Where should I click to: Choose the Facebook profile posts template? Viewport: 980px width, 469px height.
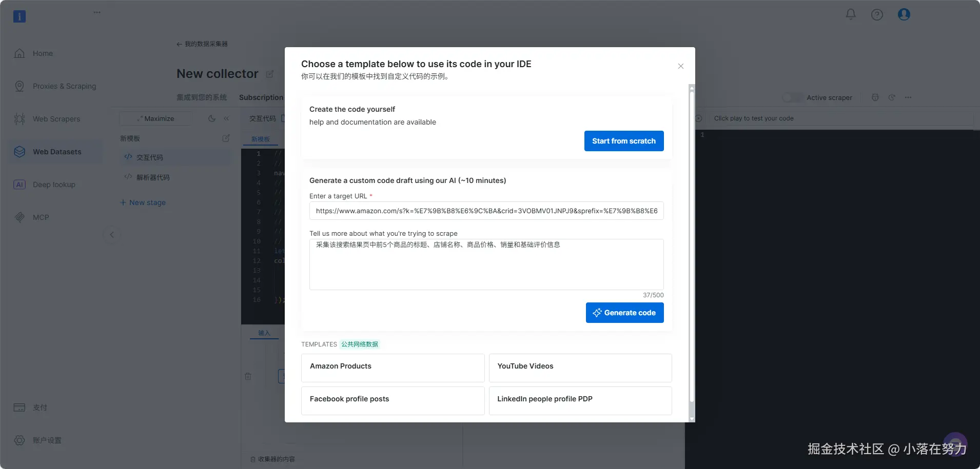pyautogui.click(x=393, y=401)
